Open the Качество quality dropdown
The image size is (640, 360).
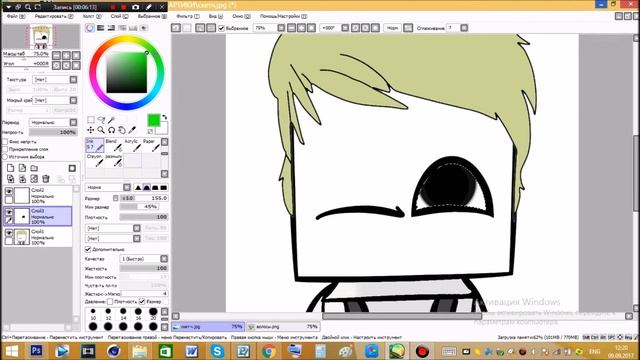point(144,259)
